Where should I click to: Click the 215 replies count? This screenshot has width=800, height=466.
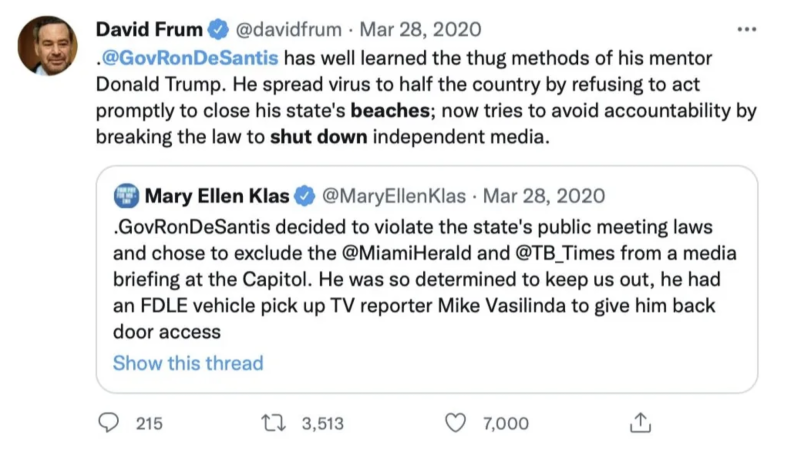pos(148,424)
